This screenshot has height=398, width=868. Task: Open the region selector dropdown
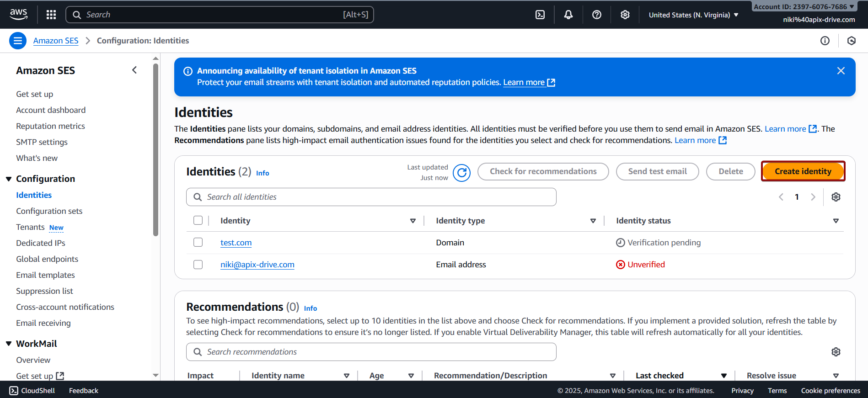[x=693, y=15]
